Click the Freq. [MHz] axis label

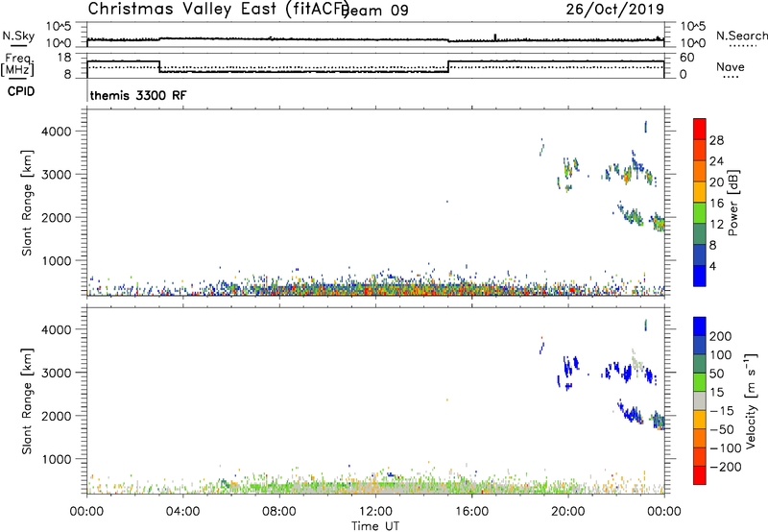[18, 64]
